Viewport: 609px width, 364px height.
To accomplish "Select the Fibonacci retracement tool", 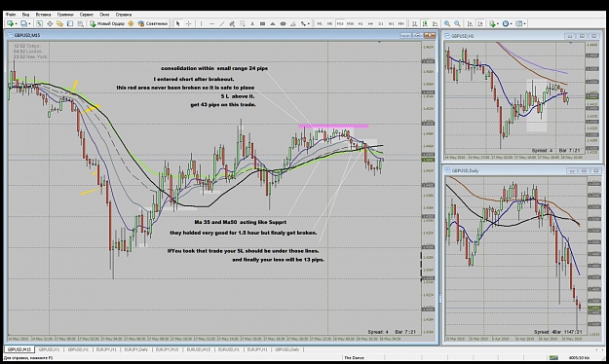I will coord(242,23).
